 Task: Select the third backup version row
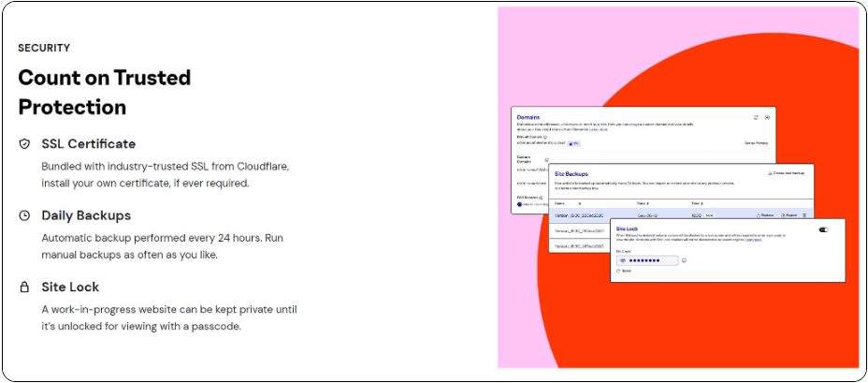click(580, 245)
